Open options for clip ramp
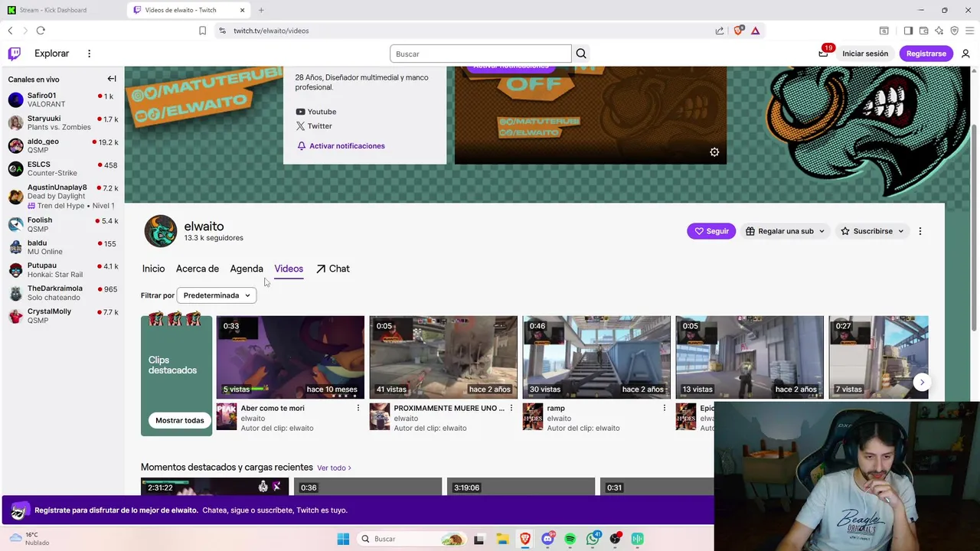 coord(664,408)
